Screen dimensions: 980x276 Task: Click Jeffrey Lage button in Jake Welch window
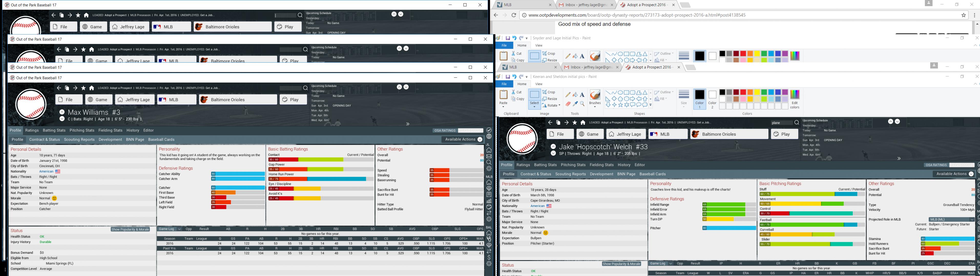click(626, 134)
